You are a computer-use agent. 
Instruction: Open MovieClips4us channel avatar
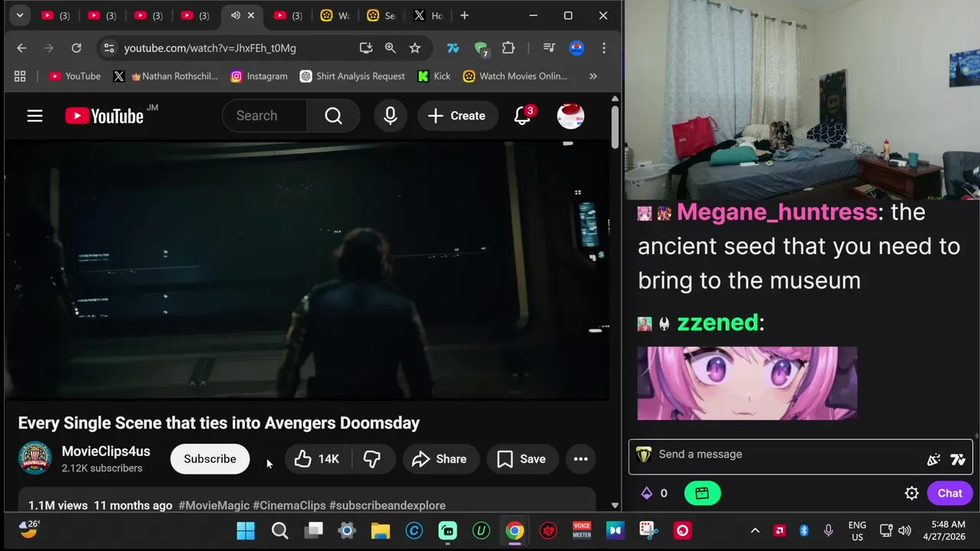point(34,458)
